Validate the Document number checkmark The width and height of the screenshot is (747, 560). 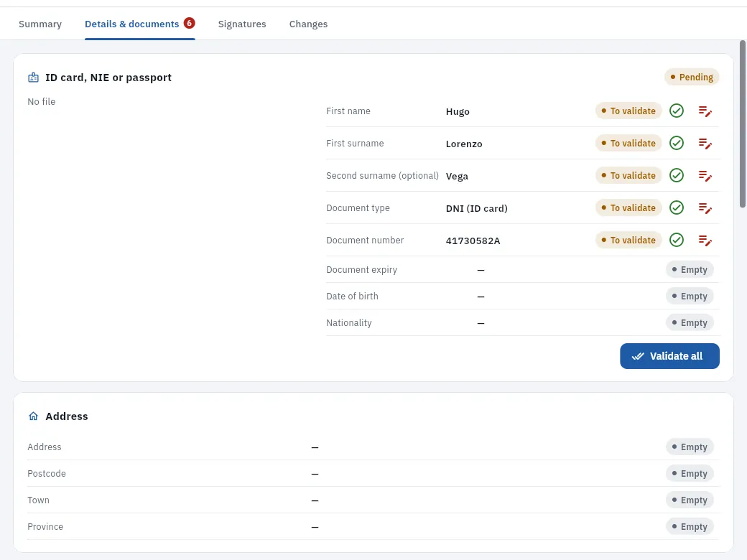point(677,240)
